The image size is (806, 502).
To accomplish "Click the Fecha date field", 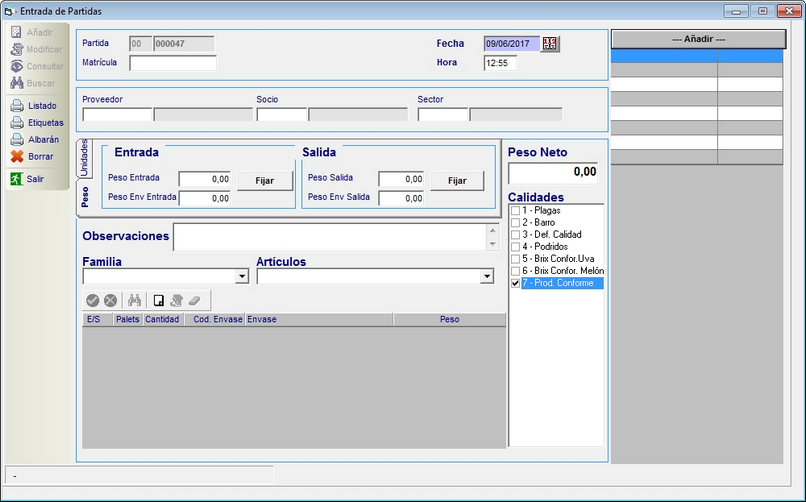I will tap(512, 44).
